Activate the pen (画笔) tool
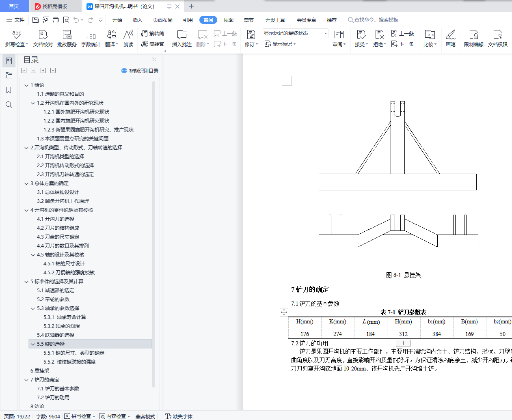Image resolution: width=512 pixels, height=420 pixels. (x=451, y=39)
